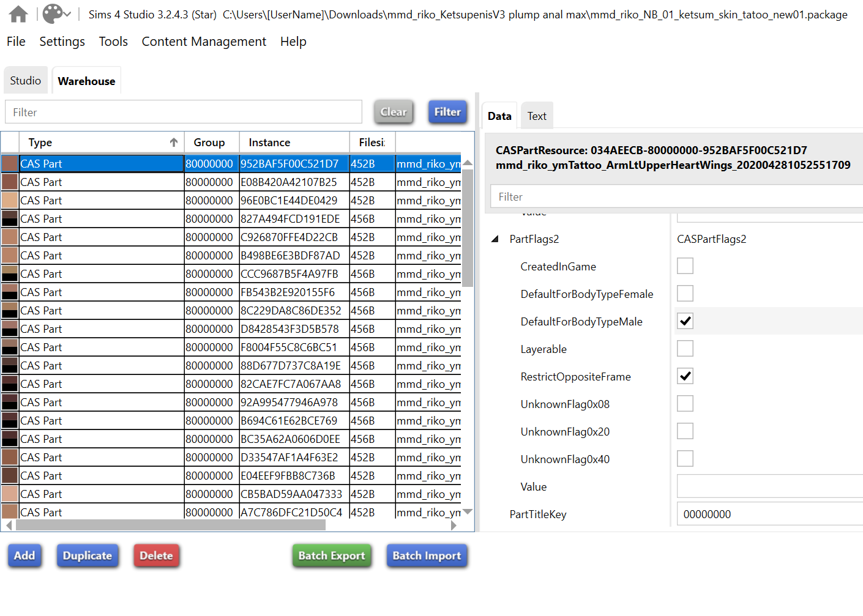The width and height of the screenshot is (863, 616).
Task: Select the row with instance 8C229DA8C86DE352
Action: tap(231, 310)
